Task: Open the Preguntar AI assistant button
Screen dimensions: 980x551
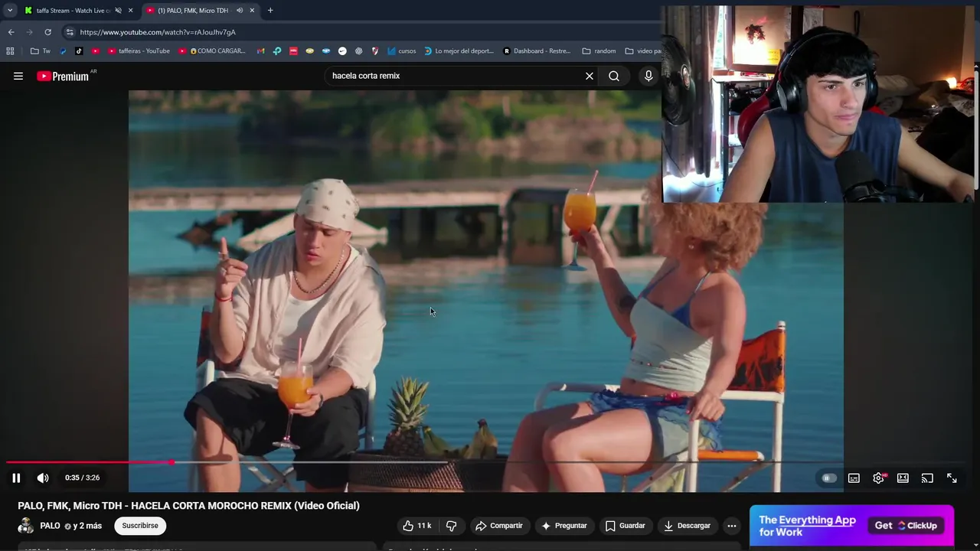Action: point(564,526)
